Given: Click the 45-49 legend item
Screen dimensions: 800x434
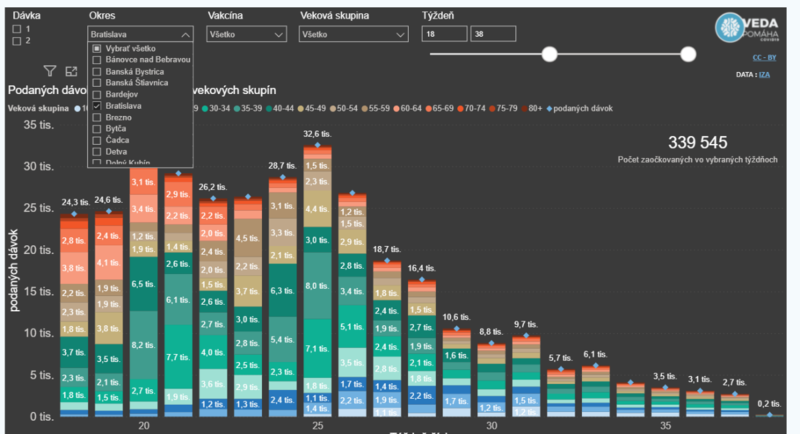Looking at the screenshot, I should 312,108.
